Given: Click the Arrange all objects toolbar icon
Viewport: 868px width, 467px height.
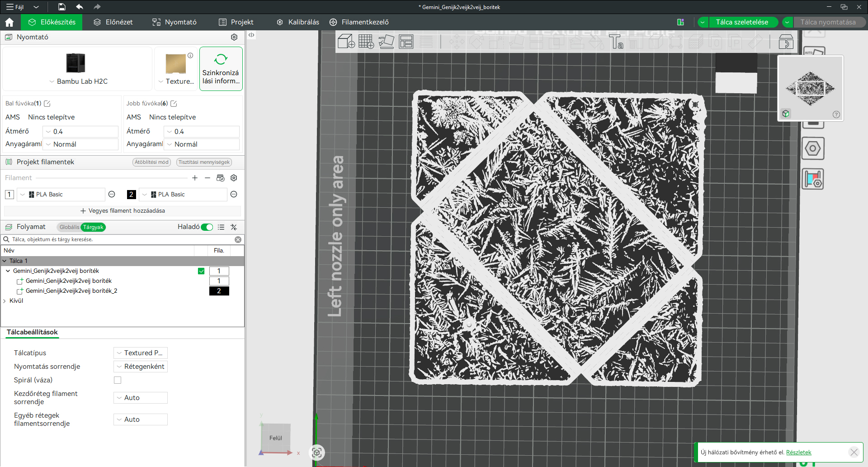Looking at the screenshot, I should (406, 42).
